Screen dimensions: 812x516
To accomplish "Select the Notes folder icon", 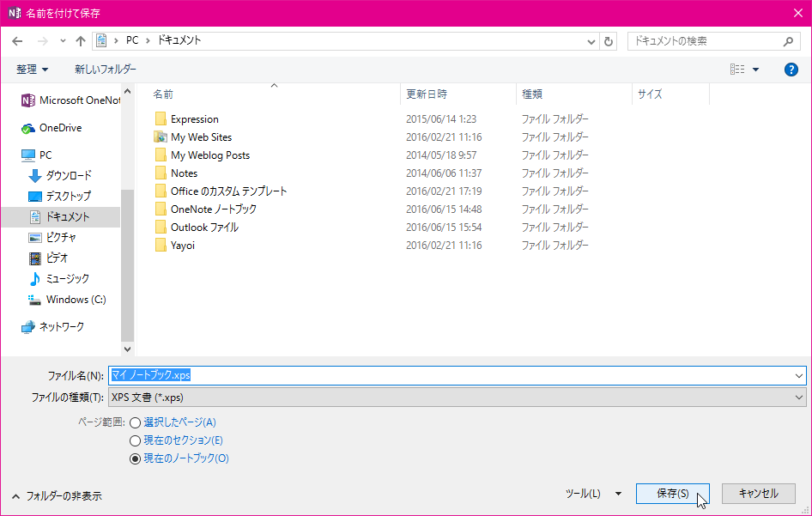I will coord(161,173).
